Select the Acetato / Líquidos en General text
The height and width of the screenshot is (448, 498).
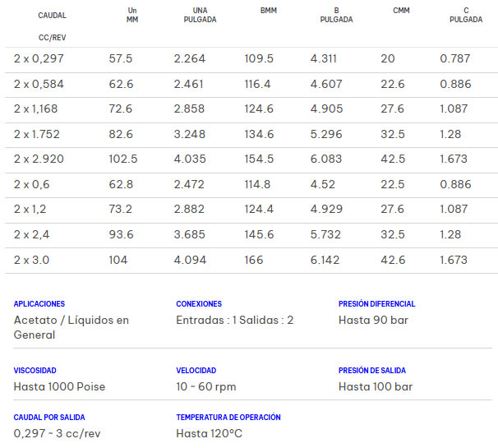point(71,327)
